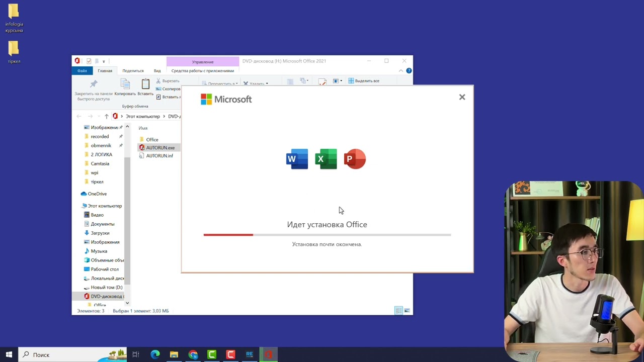Click the Excel icon in Office installer
Viewport: 644px width, 362px height.
click(326, 159)
